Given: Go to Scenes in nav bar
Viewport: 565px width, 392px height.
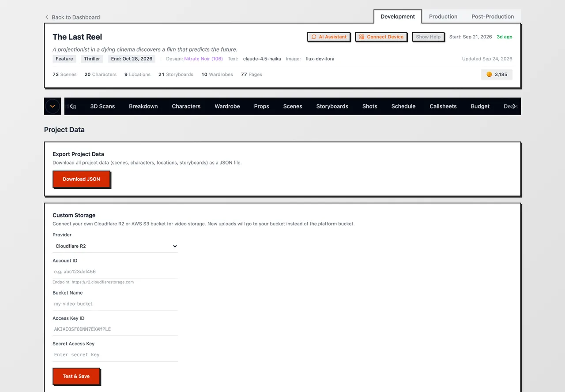Looking at the screenshot, I should 293,106.
